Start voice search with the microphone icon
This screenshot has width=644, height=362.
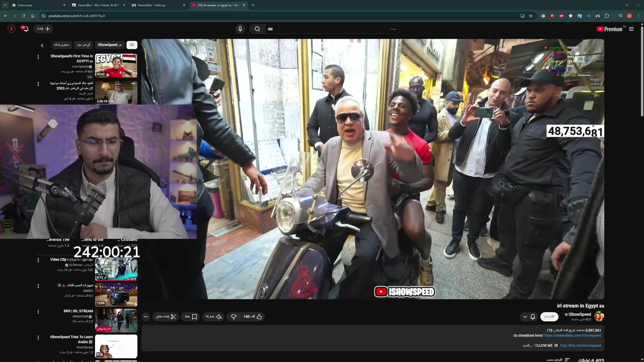pyautogui.click(x=240, y=29)
